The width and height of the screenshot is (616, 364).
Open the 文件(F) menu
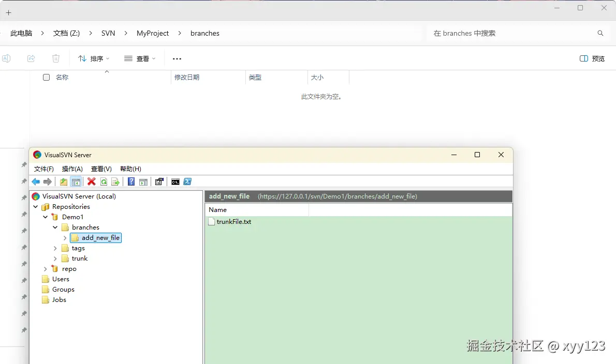point(43,169)
